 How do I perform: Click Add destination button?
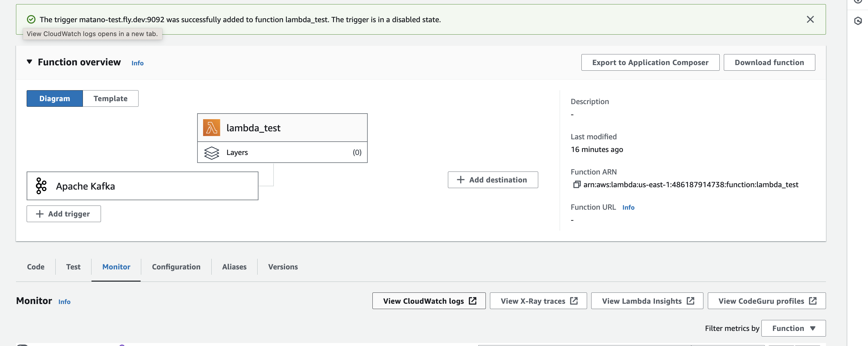(x=493, y=180)
